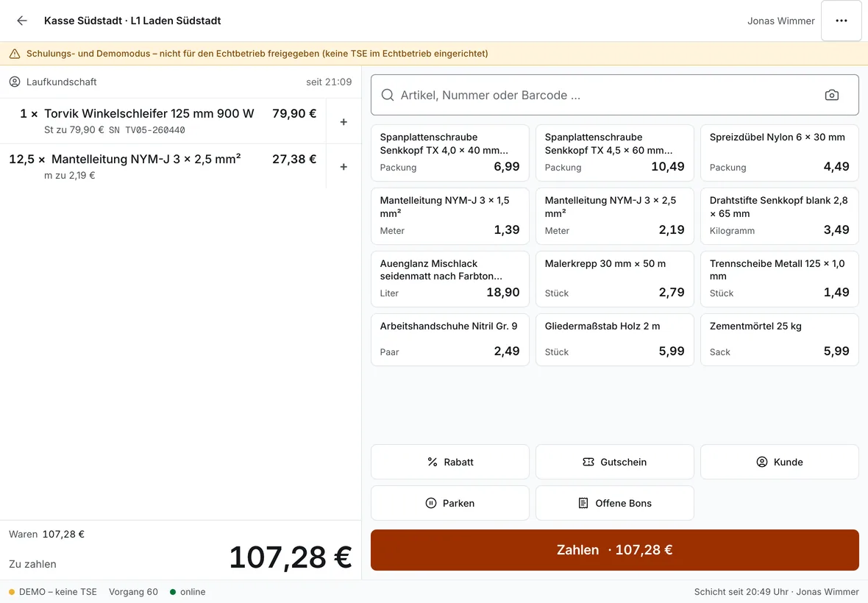Focus the Artikel, Nummer oder Barcode field

[x=614, y=95]
